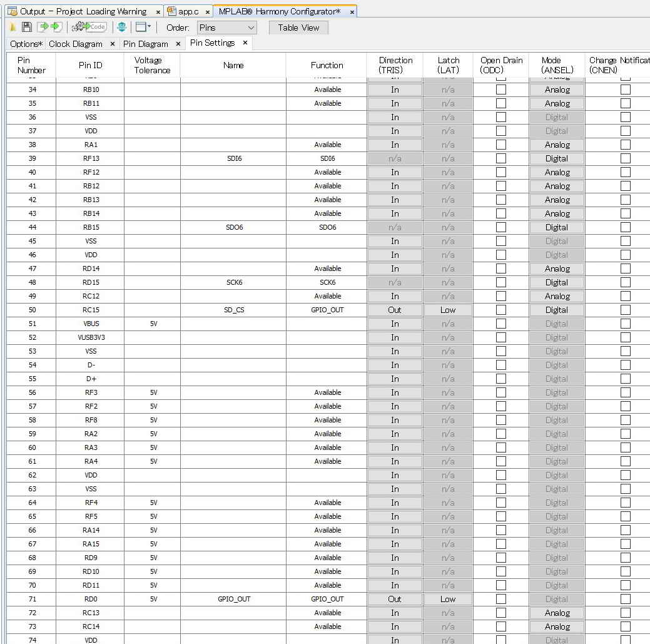
Task: Select pin number 48 cell
Action: (31, 282)
